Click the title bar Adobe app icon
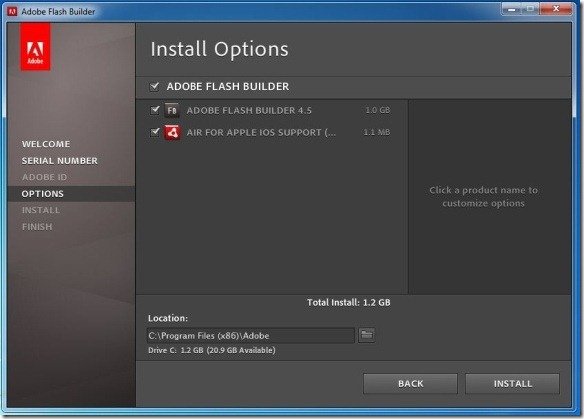Image resolution: width=584 pixels, height=419 pixels. (12, 12)
